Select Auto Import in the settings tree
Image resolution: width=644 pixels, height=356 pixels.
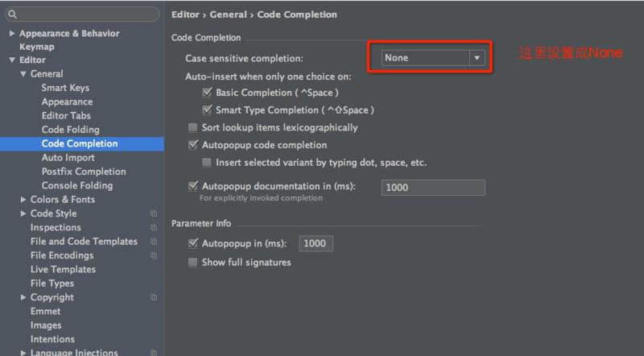click(68, 157)
